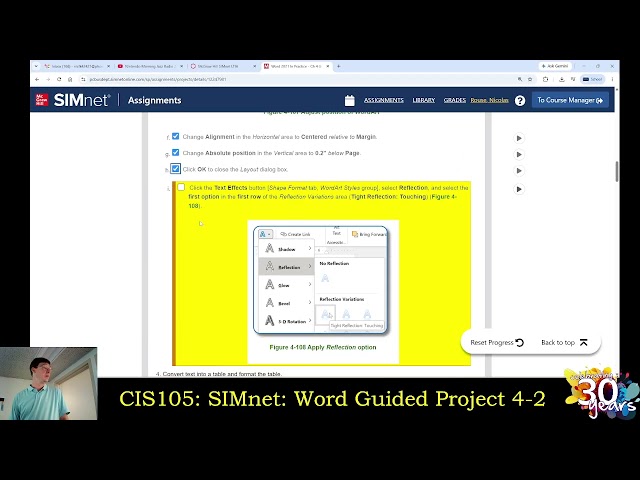Close the Word in Practice tab
The height and width of the screenshot is (480, 640).
tap(327, 66)
